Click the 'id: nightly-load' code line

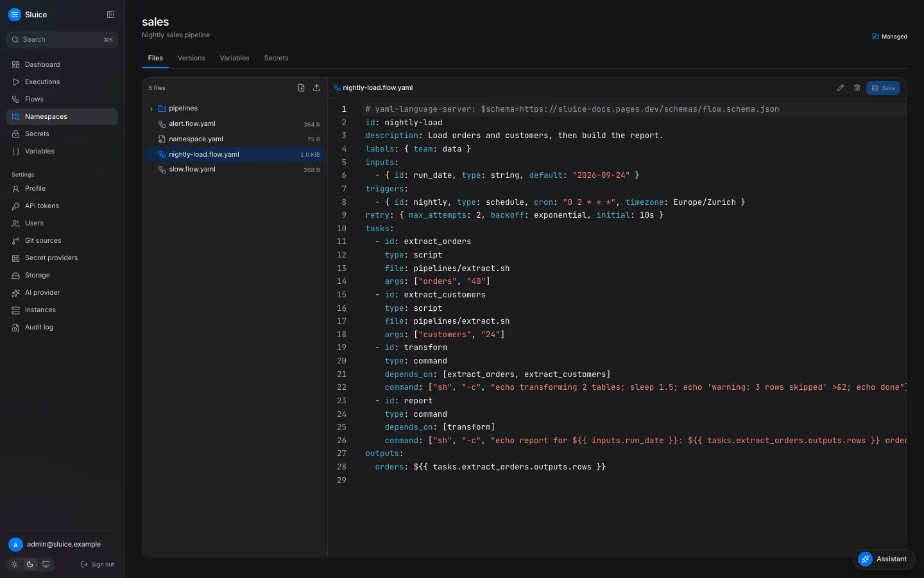coord(404,123)
